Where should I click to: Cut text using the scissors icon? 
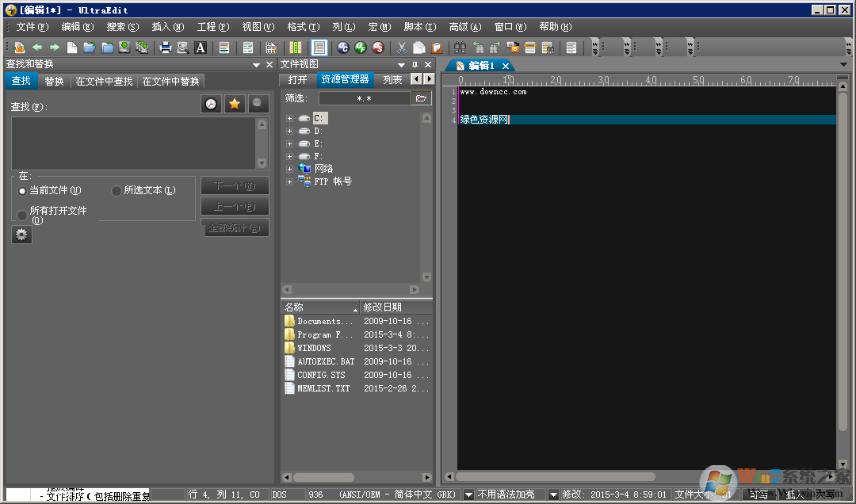coord(401,48)
